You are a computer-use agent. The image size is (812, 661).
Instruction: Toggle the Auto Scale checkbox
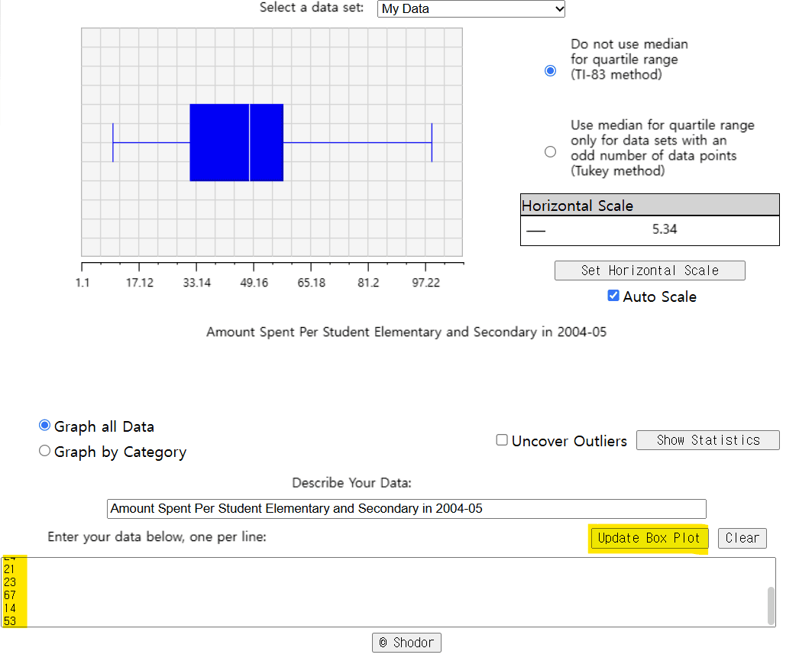tap(613, 296)
